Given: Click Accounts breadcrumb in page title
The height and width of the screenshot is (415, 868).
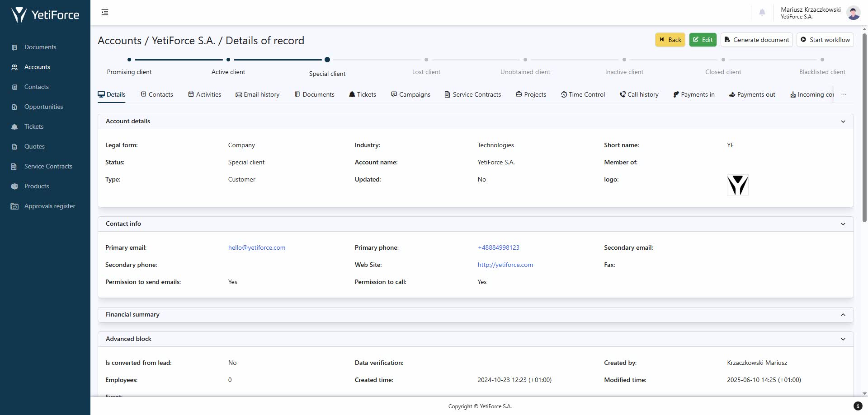Looking at the screenshot, I should 119,41.
